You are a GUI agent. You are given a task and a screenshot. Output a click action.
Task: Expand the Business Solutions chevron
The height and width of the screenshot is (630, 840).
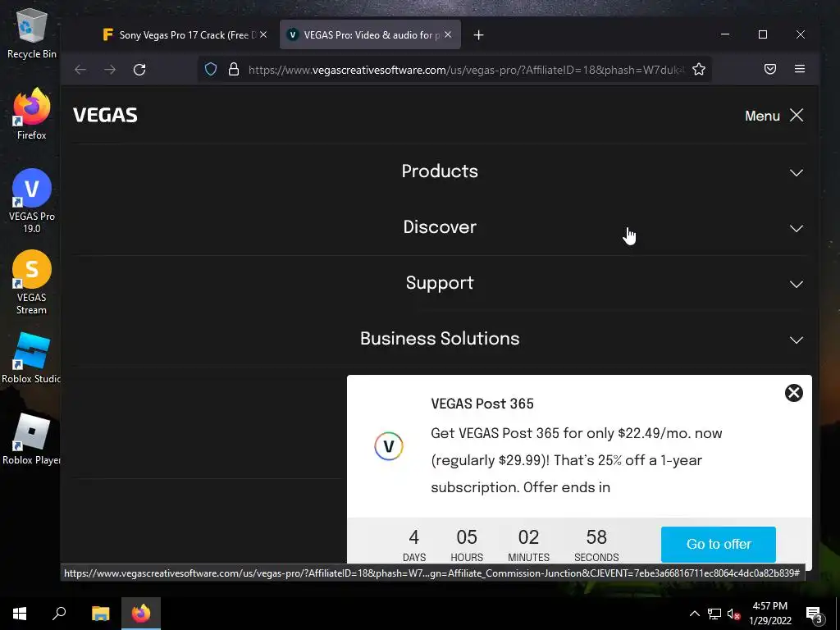(x=797, y=340)
